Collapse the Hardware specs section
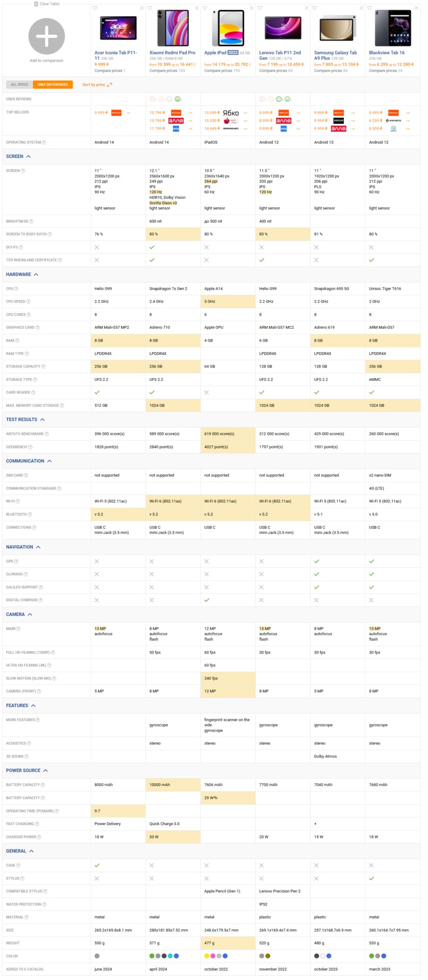The height and width of the screenshot is (980, 428). (36, 275)
